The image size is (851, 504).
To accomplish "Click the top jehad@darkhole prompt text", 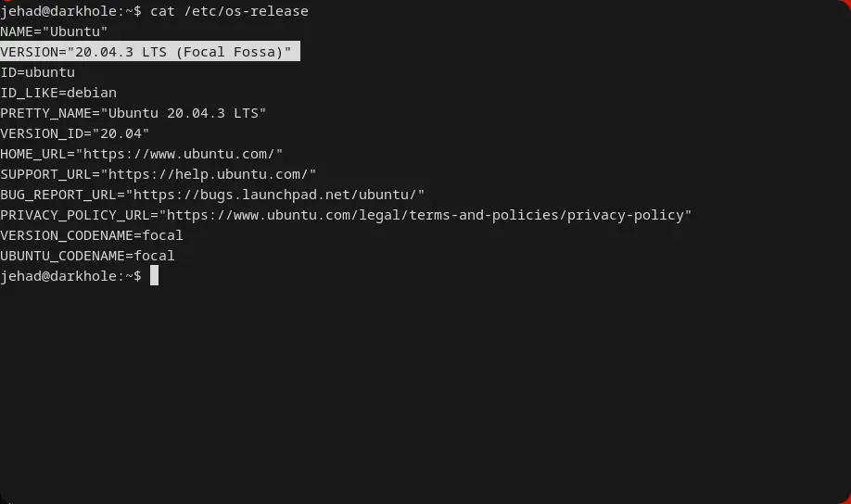I will 67,11.
